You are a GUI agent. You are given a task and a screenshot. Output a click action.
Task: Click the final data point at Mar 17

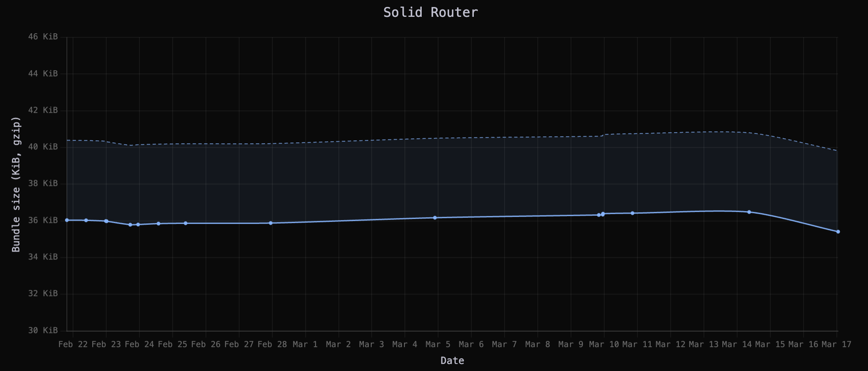pyautogui.click(x=838, y=232)
